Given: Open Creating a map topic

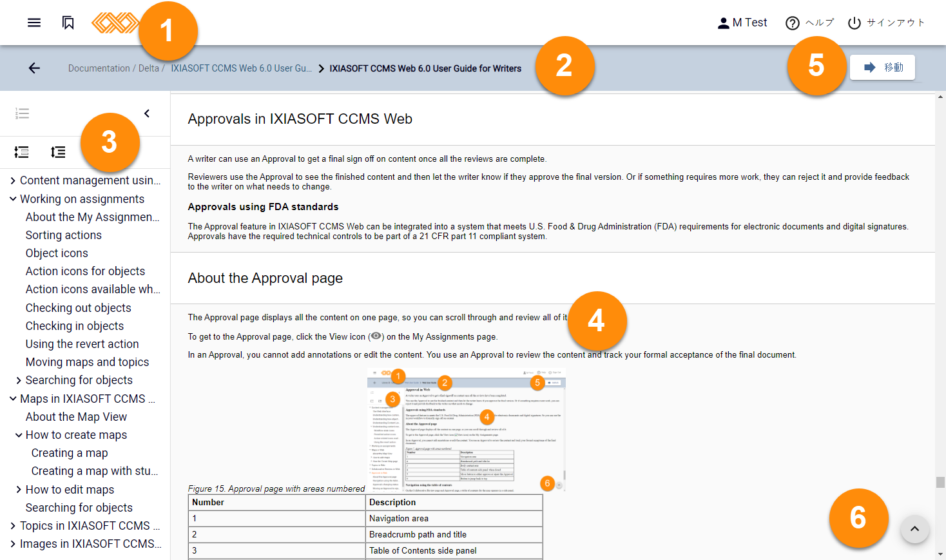Looking at the screenshot, I should pos(70,453).
